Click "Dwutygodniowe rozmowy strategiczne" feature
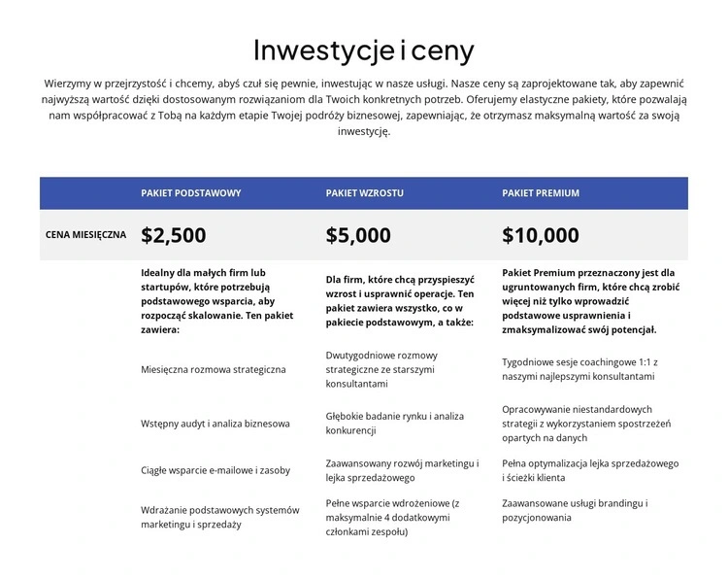The image size is (728, 579). [382, 369]
